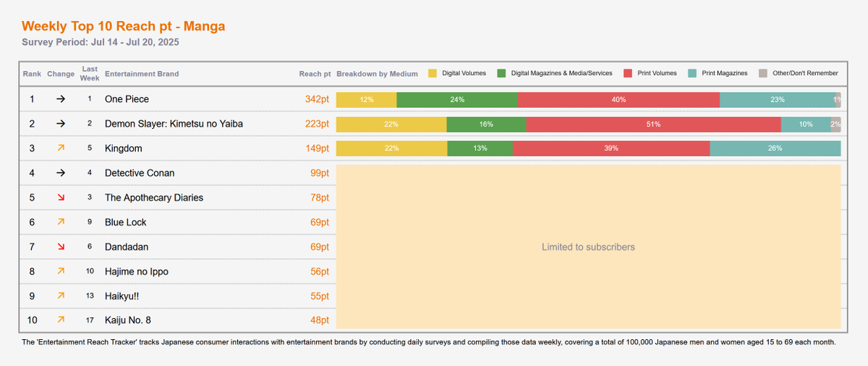Click last week rank 13 for Haikyu!!

point(90,296)
